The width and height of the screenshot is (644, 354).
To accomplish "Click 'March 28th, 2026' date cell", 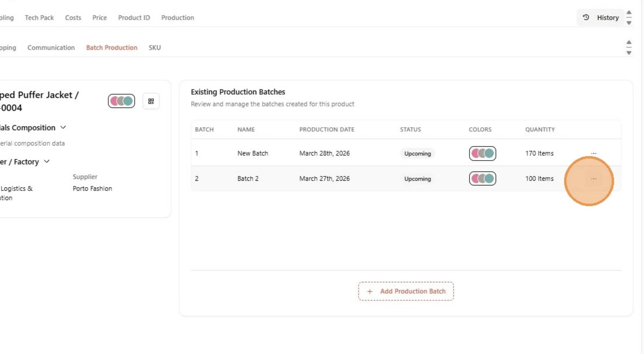I will [324, 153].
